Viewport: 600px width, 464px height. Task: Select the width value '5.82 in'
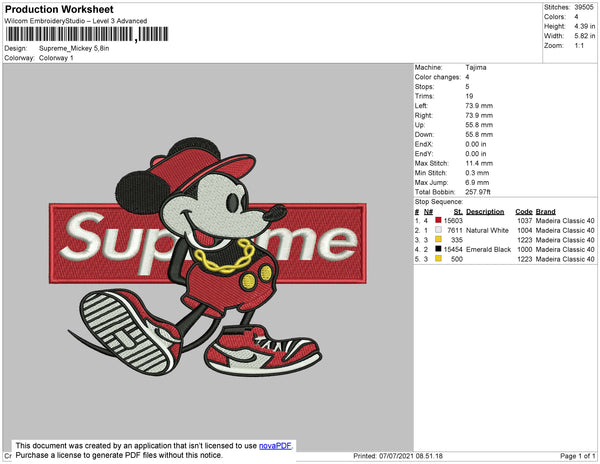584,36
